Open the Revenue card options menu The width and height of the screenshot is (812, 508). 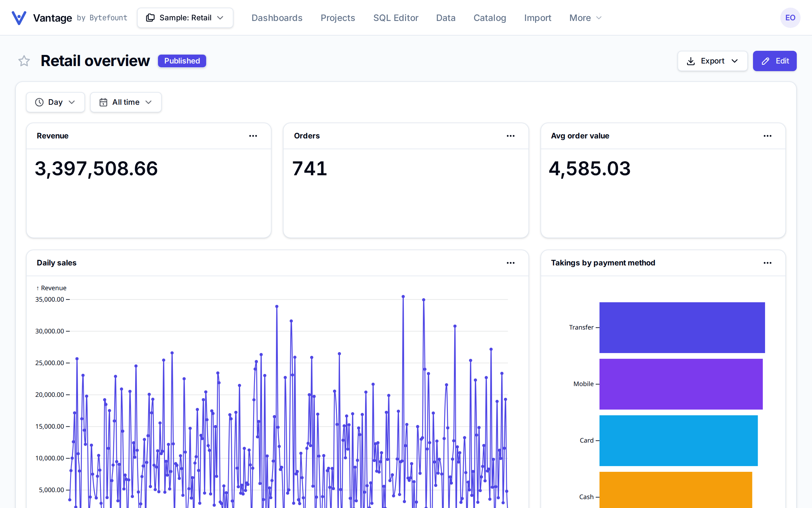point(253,136)
